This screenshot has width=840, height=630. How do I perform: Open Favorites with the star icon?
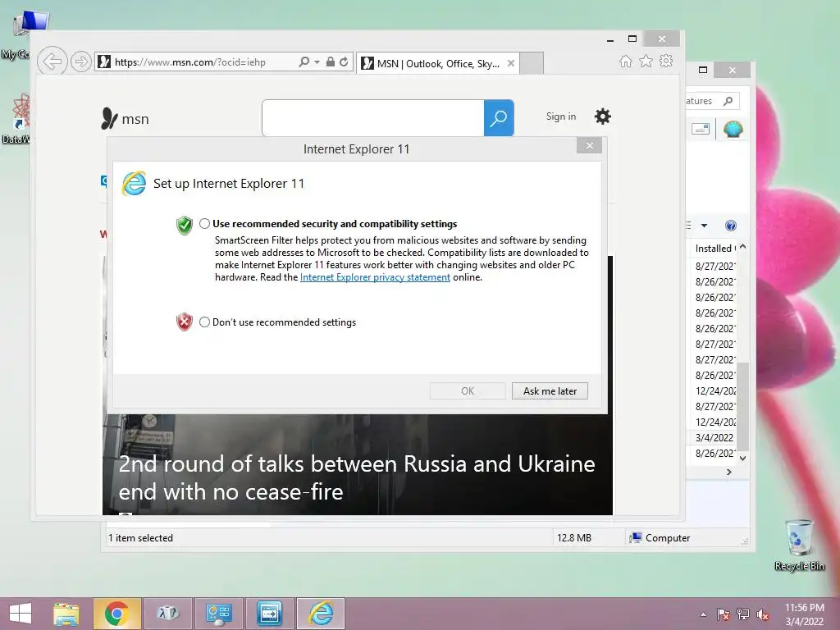tap(646, 61)
